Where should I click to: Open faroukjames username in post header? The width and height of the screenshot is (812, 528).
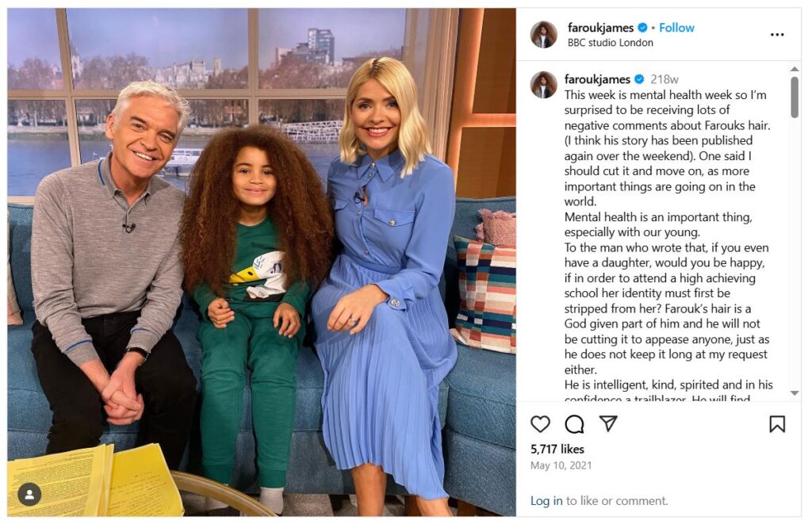coord(600,28)
